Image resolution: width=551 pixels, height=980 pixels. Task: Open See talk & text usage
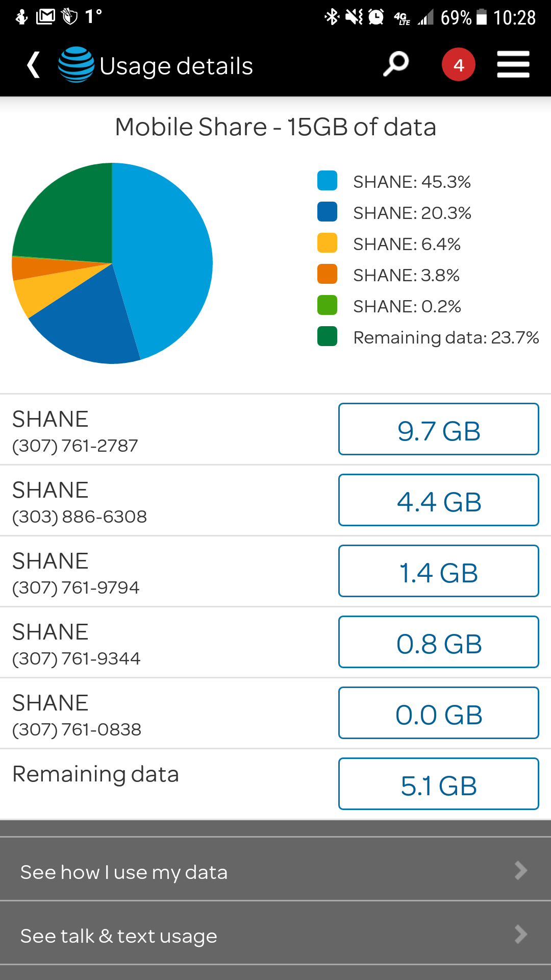[119, 936]
